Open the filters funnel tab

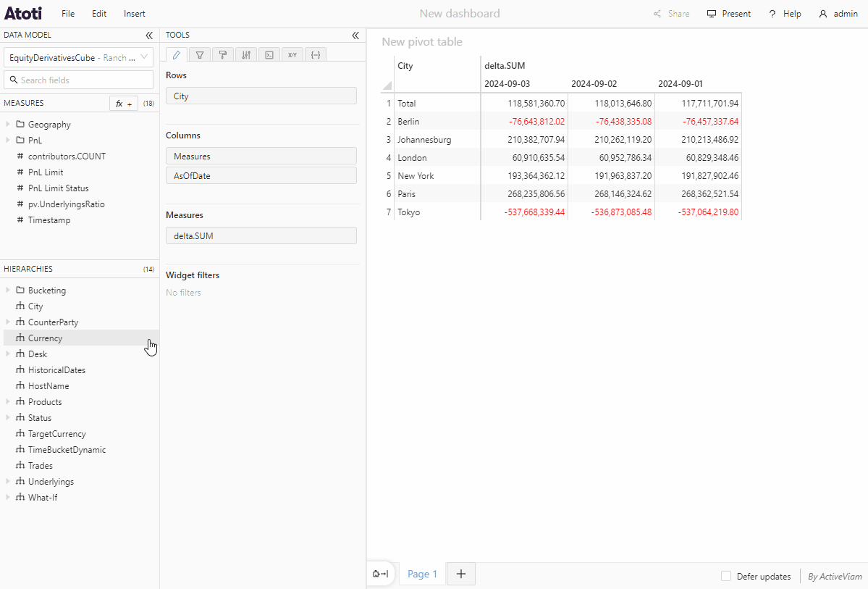click(200, 55)
